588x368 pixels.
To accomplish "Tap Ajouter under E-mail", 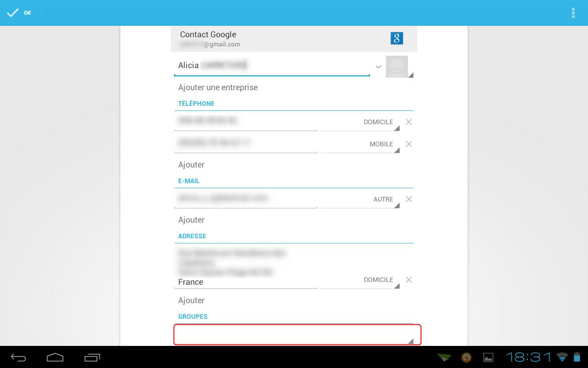I will [x=192, y=220].
